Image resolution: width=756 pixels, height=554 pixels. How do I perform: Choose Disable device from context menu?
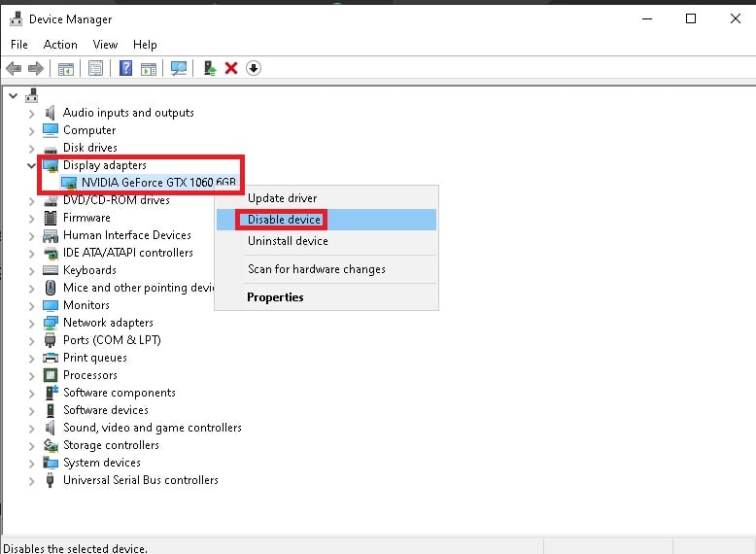click(326, 220)
